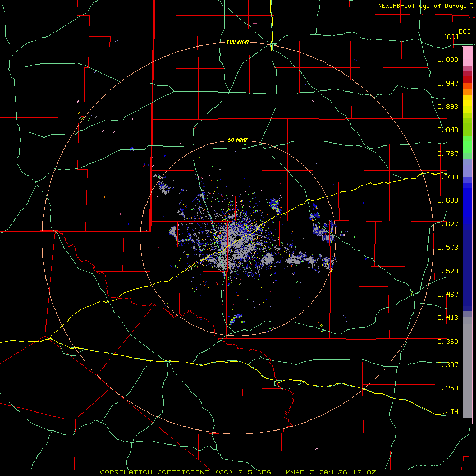Select the 0.840 legend value

(x=448, y=130)
